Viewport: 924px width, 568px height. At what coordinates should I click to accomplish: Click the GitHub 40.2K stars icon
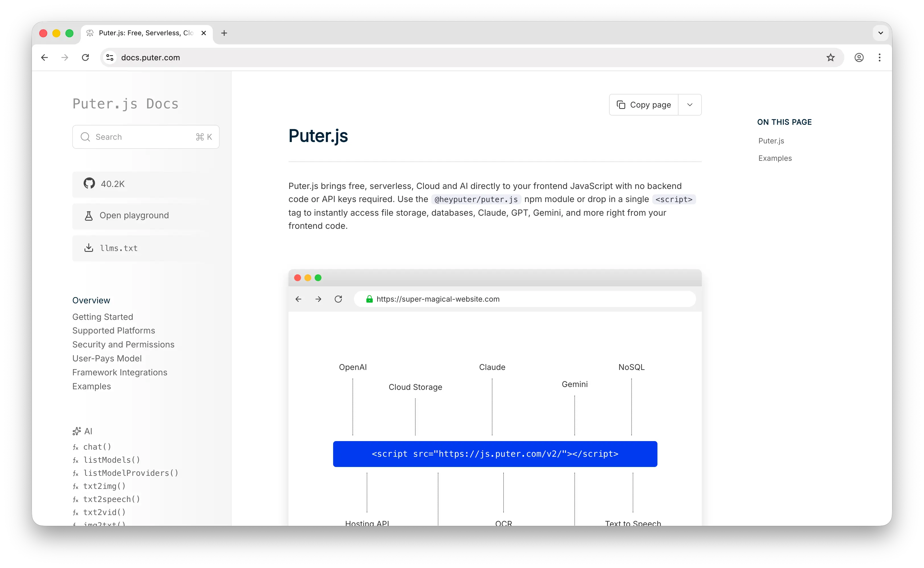point(88,184)
